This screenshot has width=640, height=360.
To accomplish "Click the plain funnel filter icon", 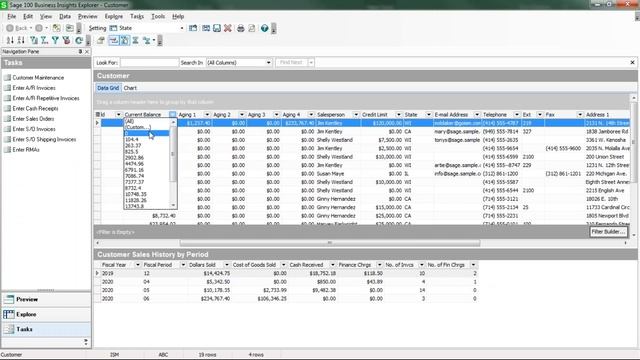I will coord(55,40).
